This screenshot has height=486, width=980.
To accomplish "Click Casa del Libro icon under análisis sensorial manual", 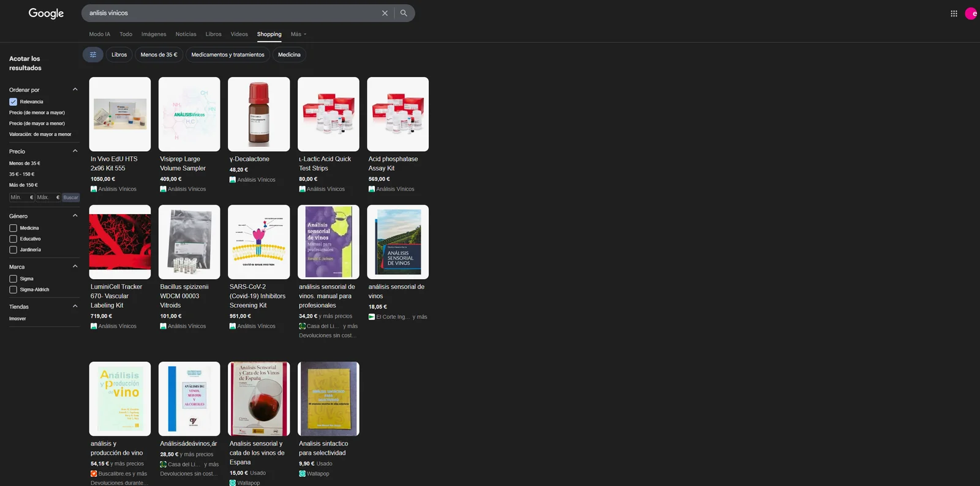I will pyautogui.click(x=302, y=326).
